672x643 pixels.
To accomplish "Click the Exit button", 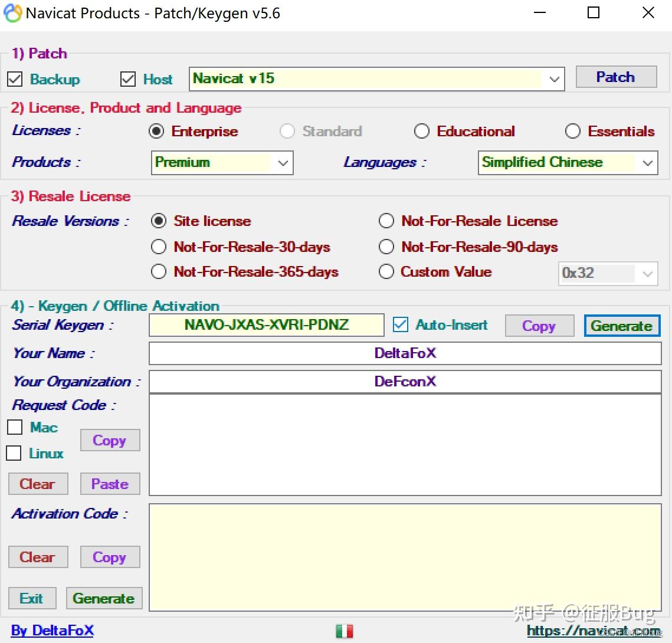I will pos(32,598).
